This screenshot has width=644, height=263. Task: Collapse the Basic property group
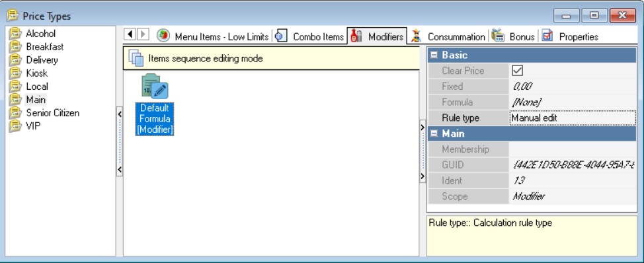coord(434,55)
